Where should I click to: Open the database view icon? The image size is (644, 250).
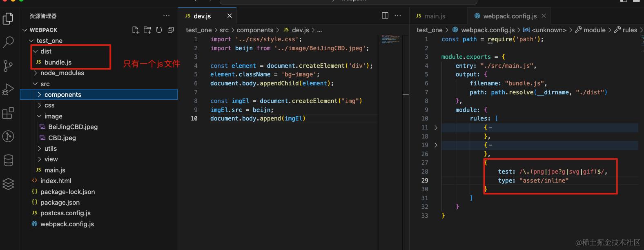tap(8, 160)
